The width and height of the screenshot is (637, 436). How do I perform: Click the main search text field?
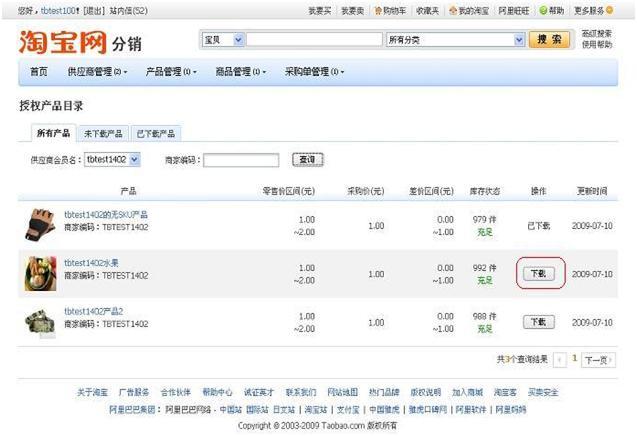click(314, 40)
